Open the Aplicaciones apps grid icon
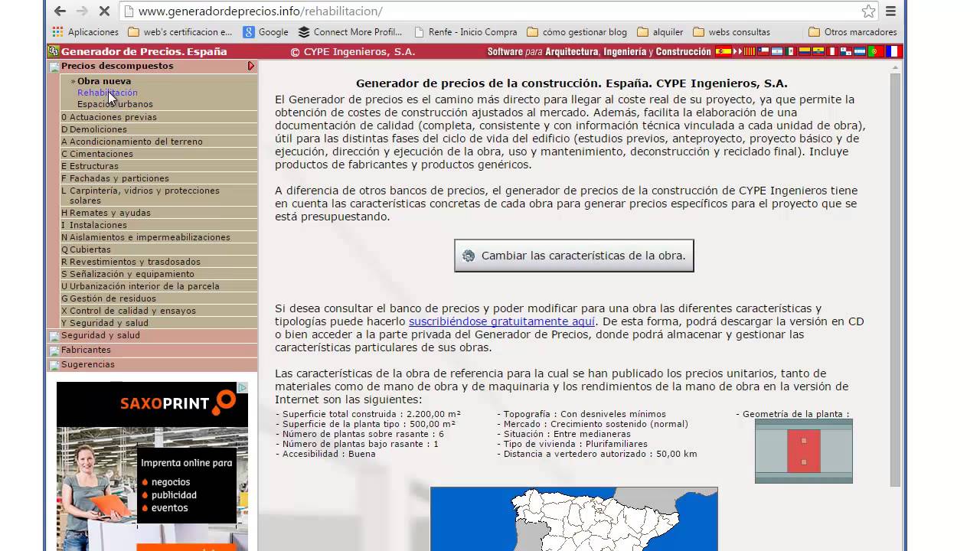Screen dimensions: 980x551 click(57, 32)
